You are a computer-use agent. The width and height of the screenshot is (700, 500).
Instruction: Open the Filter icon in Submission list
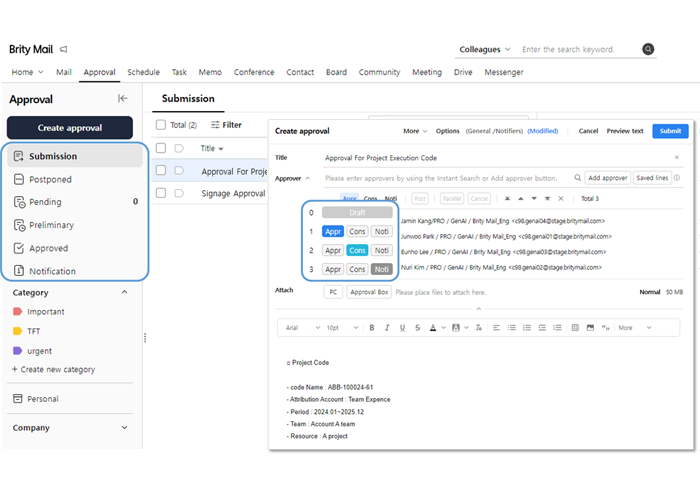click(x=226, y=125)
